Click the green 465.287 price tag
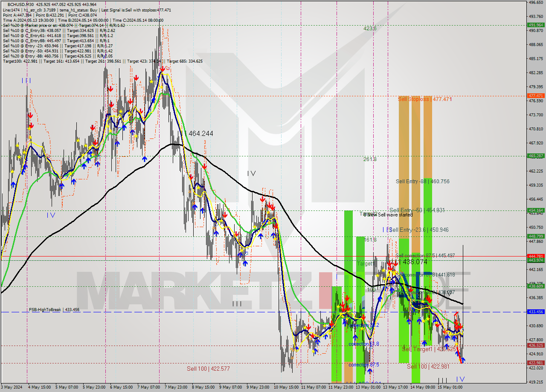546x392 pixels. pyautogui.click(x=536, y=156)
